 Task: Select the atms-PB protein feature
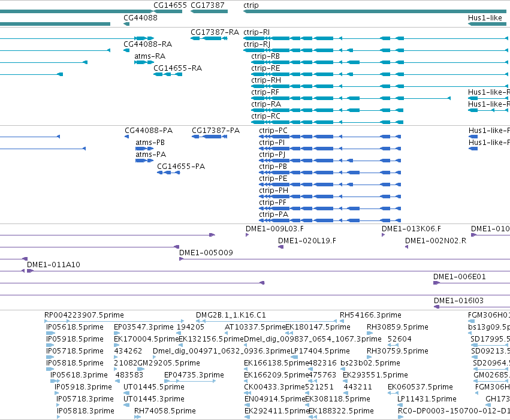tap(144, 149)
